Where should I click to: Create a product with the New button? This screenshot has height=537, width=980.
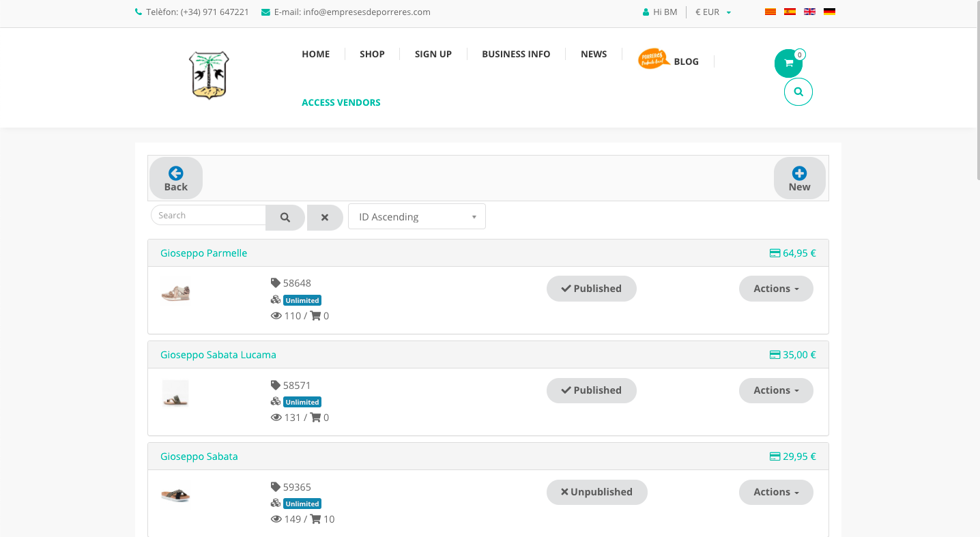(800, 179)
